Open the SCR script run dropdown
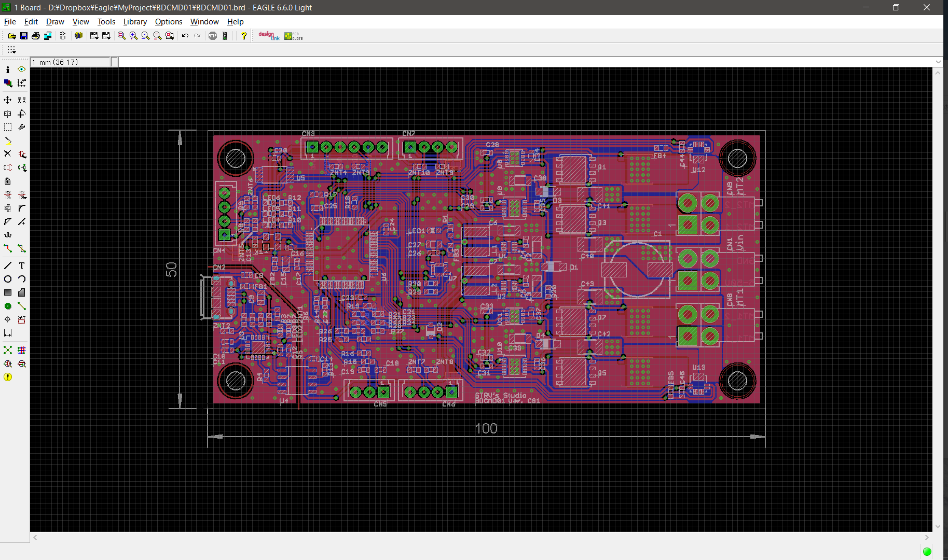The image size is (948, 560). 94,36
